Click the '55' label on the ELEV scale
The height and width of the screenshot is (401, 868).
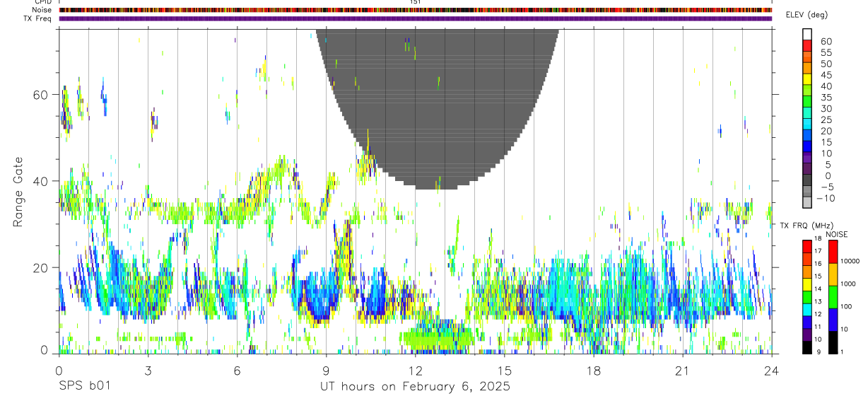click(x=826, y=52)
